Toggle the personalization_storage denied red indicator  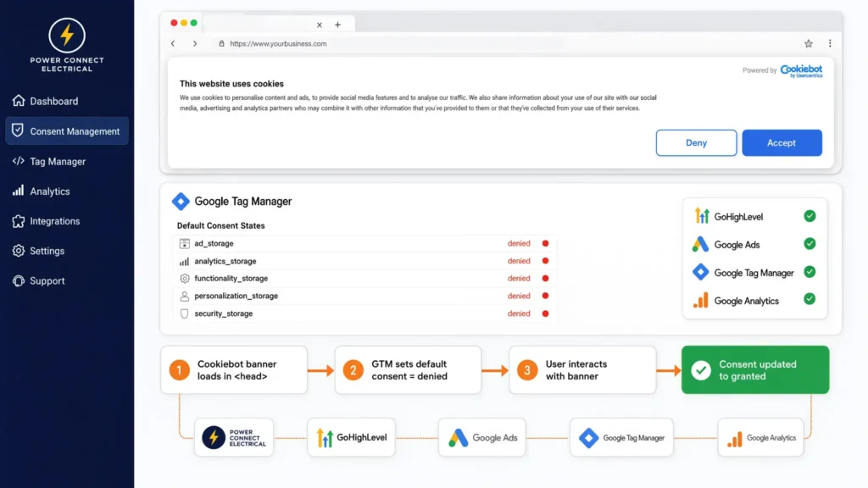(x=545, y=296)
